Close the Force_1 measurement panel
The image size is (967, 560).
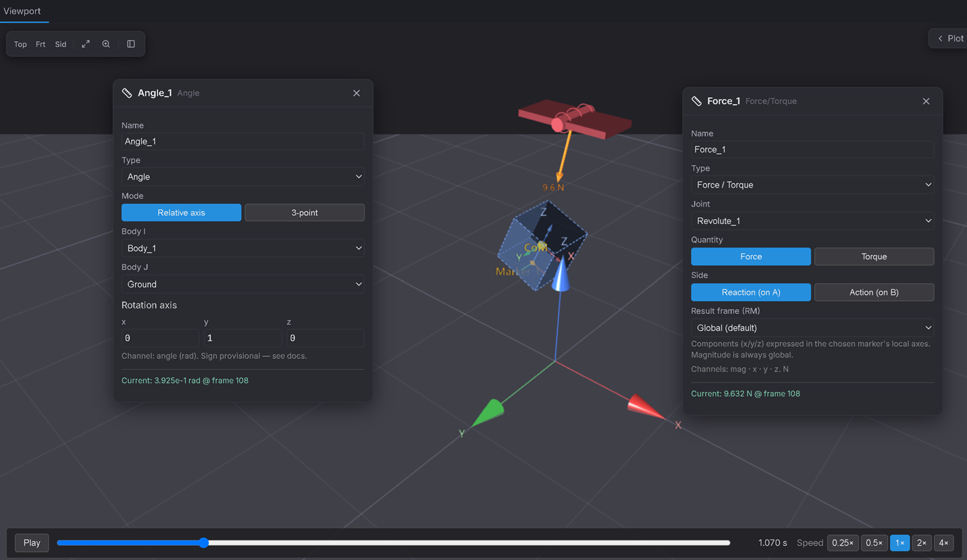point(926,101)
